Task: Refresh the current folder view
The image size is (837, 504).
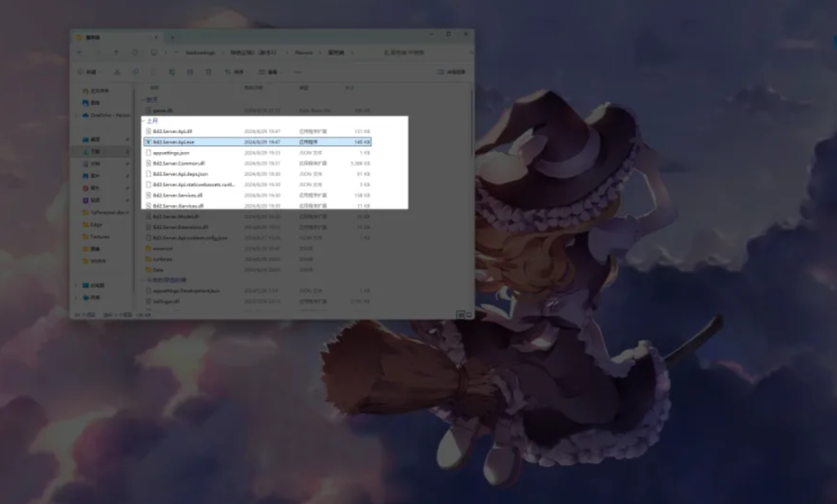Action: click(x=135, y=52)
